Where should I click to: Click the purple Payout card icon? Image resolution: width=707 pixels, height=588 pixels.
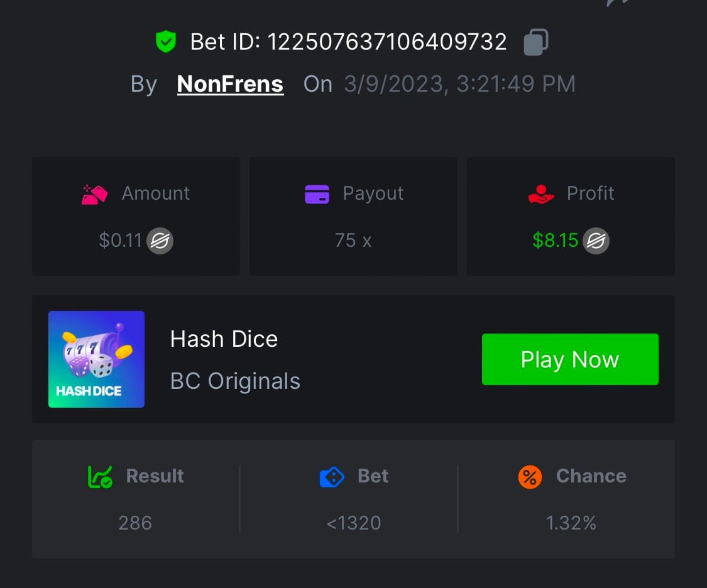click(x=317, y=193)
